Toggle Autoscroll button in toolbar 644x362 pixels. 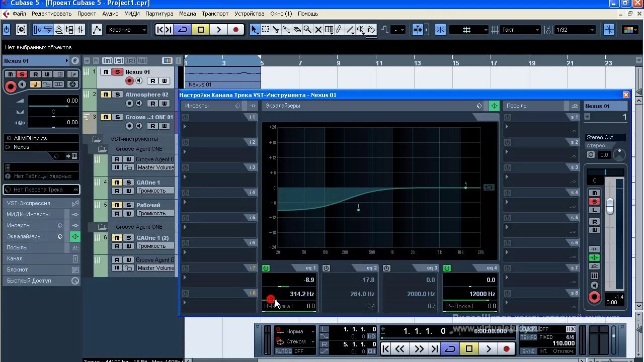[x=418, y=30]
